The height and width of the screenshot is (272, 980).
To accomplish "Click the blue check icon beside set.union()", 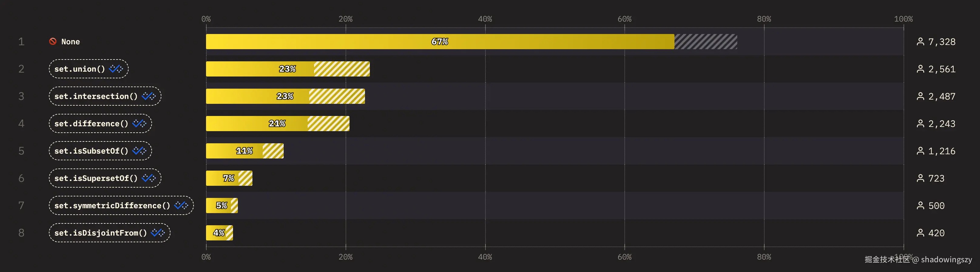I will 116,69.
